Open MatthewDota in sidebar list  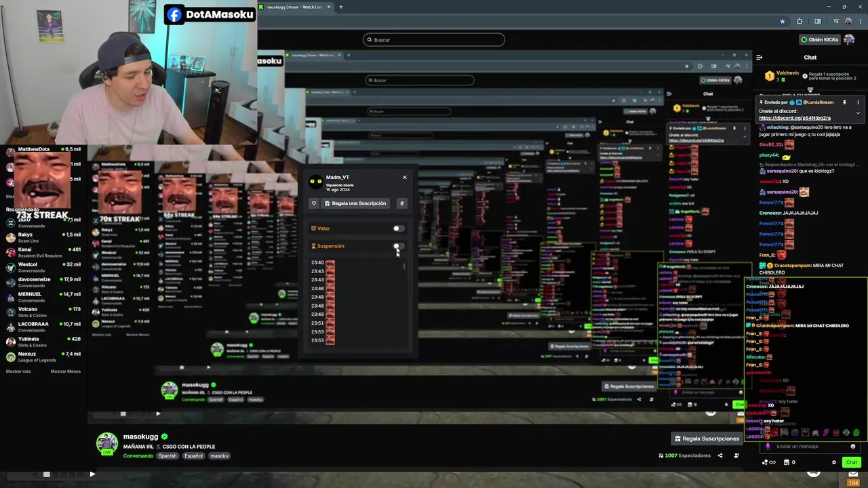tap(43, 149)
